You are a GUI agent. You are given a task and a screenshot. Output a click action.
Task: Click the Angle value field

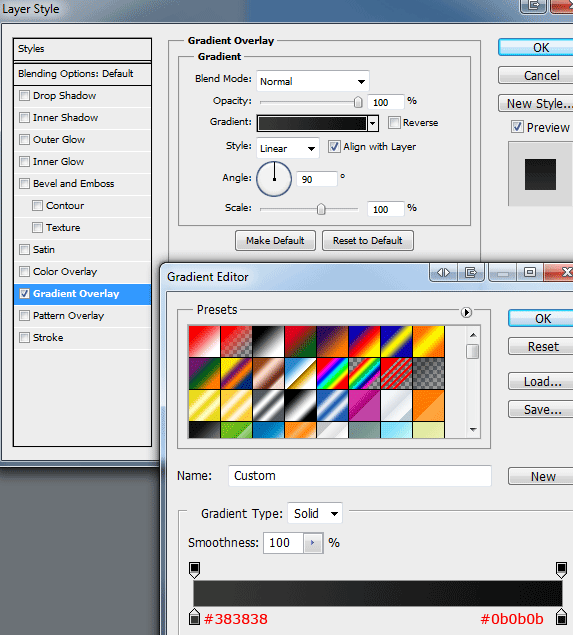pos(317,179)
